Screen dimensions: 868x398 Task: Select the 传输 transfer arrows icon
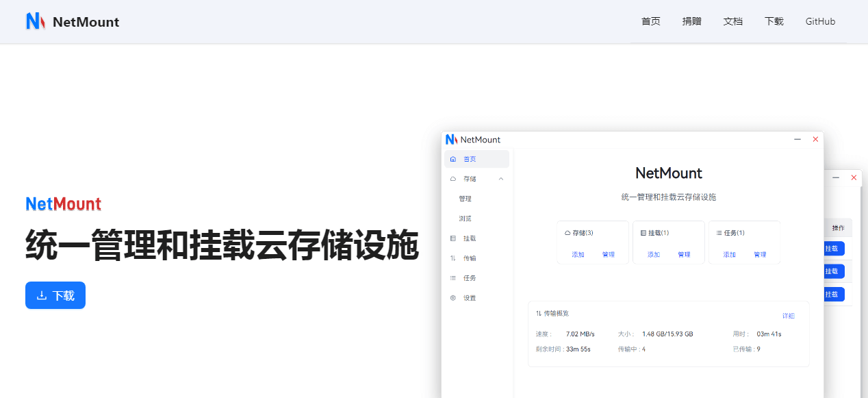pos(452,258)
